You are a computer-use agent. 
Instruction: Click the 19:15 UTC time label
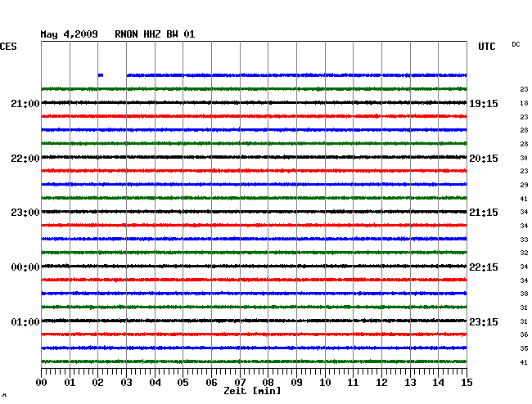484,103
